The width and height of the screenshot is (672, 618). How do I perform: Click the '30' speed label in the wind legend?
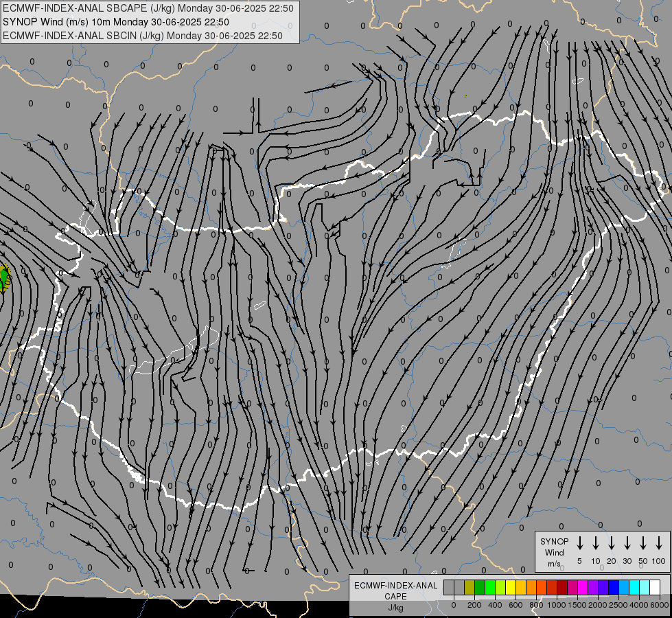pyautogui.click(x=627, y=561)
